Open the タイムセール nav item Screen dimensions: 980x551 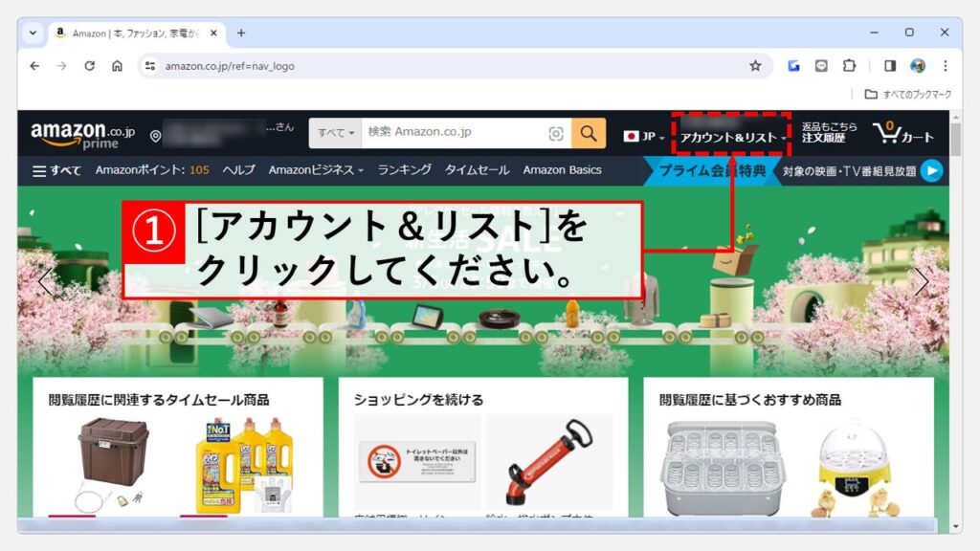[477, 170]
